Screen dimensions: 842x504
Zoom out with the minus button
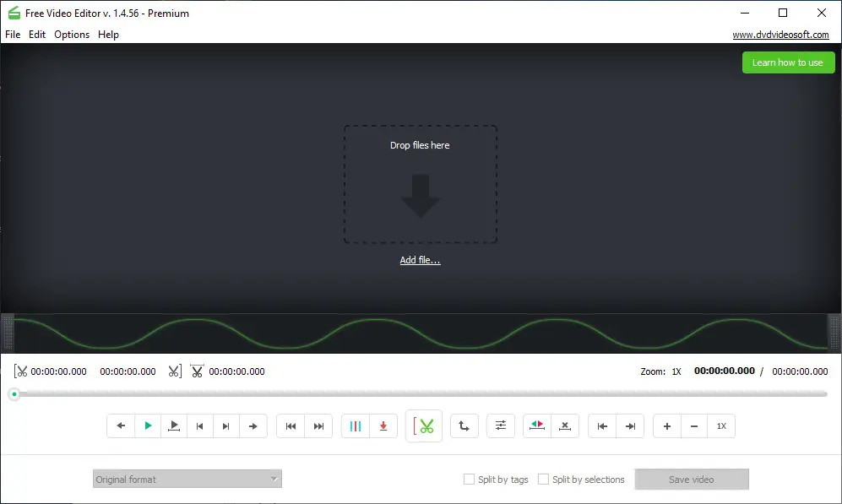[694, 426]
